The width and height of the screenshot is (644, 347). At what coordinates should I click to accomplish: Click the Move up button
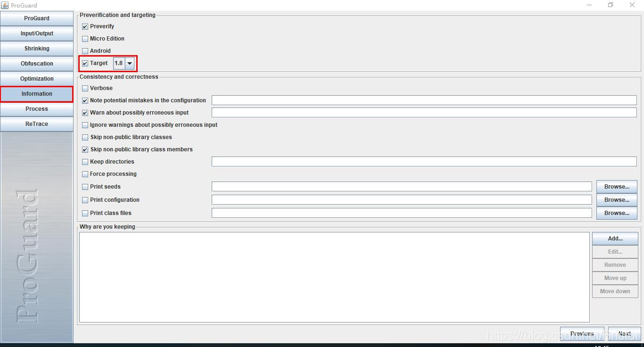[x=615, y=278]
